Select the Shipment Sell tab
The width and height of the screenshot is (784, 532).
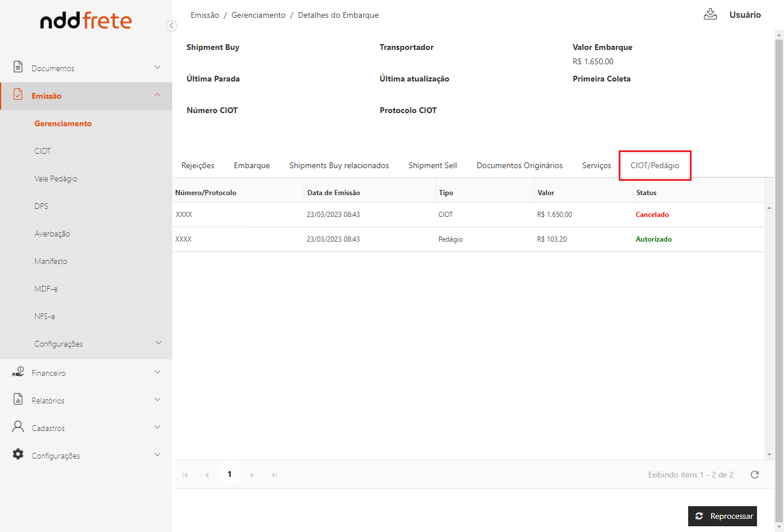[x=432, y=165]
